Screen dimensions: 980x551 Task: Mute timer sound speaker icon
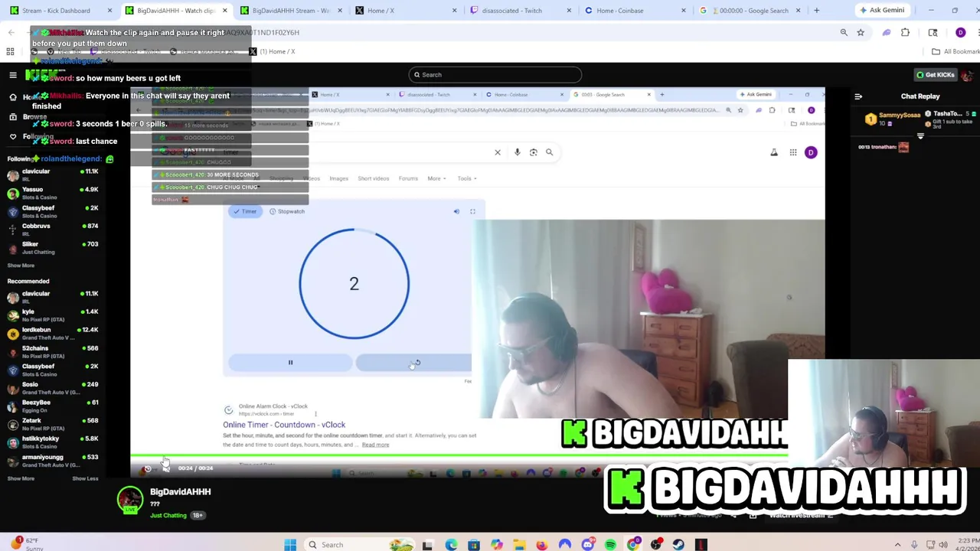[456, 211]
